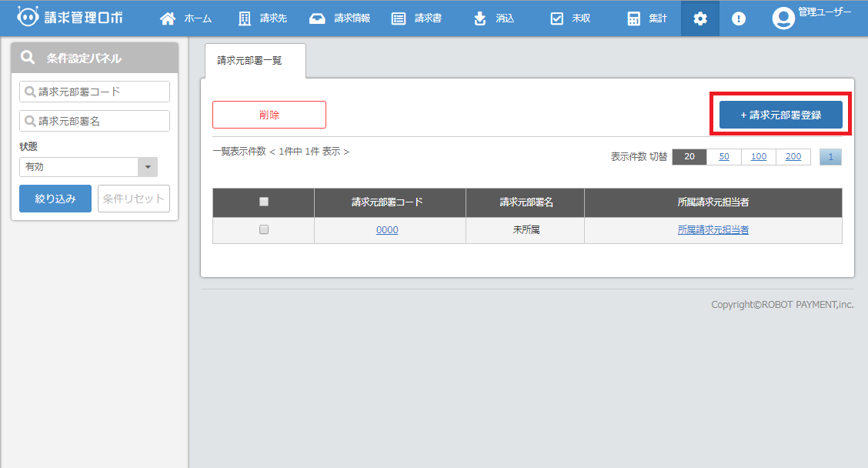Focus the 請求元部署コード search field
Screen dimensions: 868x468
[95, 92]
